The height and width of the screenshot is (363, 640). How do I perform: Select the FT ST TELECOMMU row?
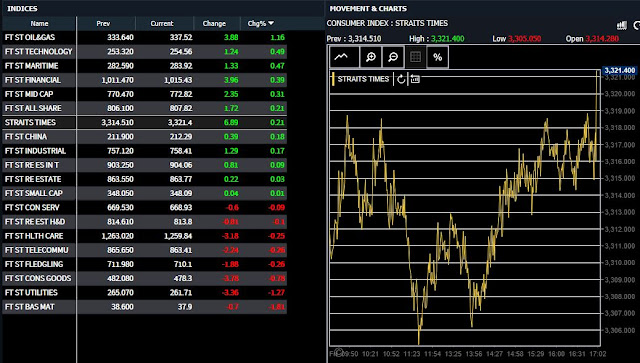tap(145, 250)
